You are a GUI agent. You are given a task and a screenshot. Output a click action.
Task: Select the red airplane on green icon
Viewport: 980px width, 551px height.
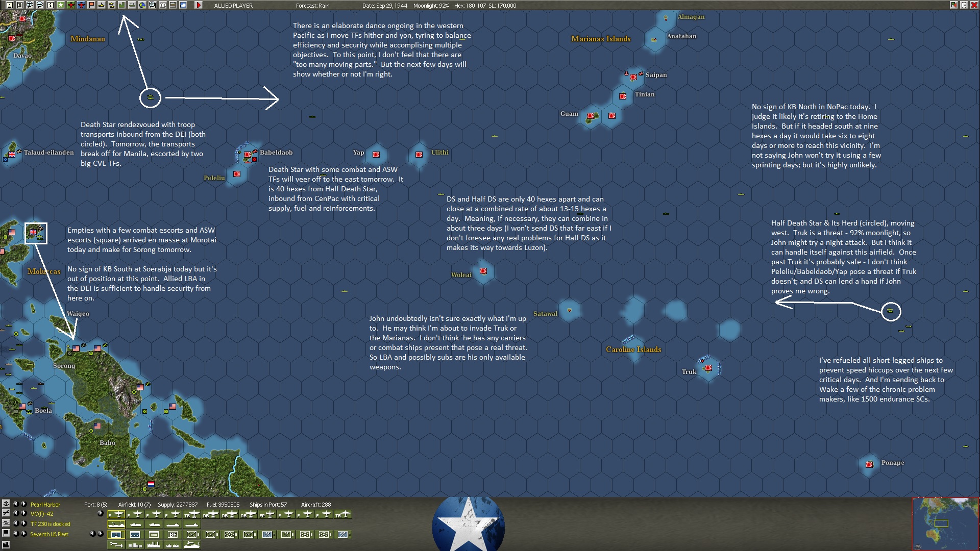(71, 5)
